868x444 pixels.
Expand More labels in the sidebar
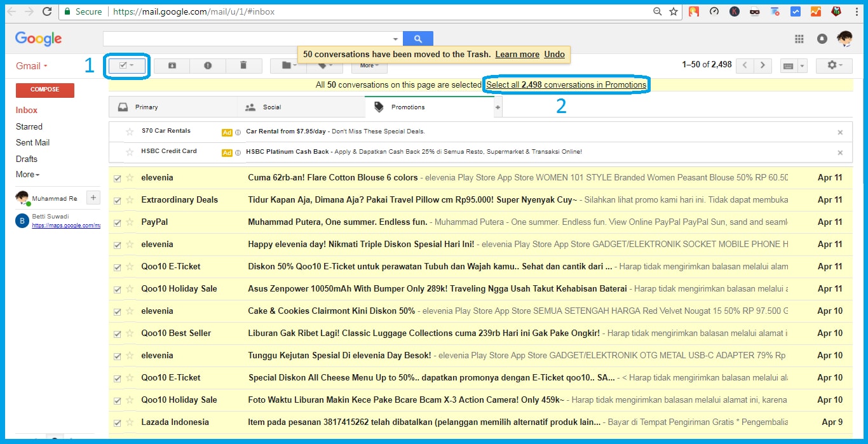[28, 174]
